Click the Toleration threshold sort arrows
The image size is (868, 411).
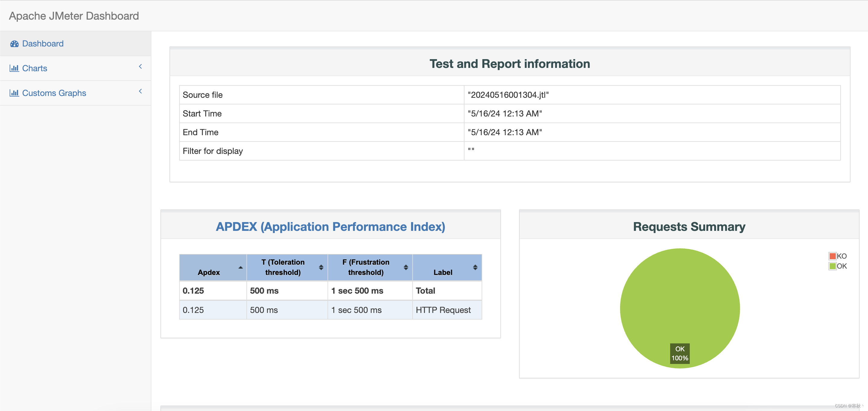pyautogui.click(x=321, y=267)
